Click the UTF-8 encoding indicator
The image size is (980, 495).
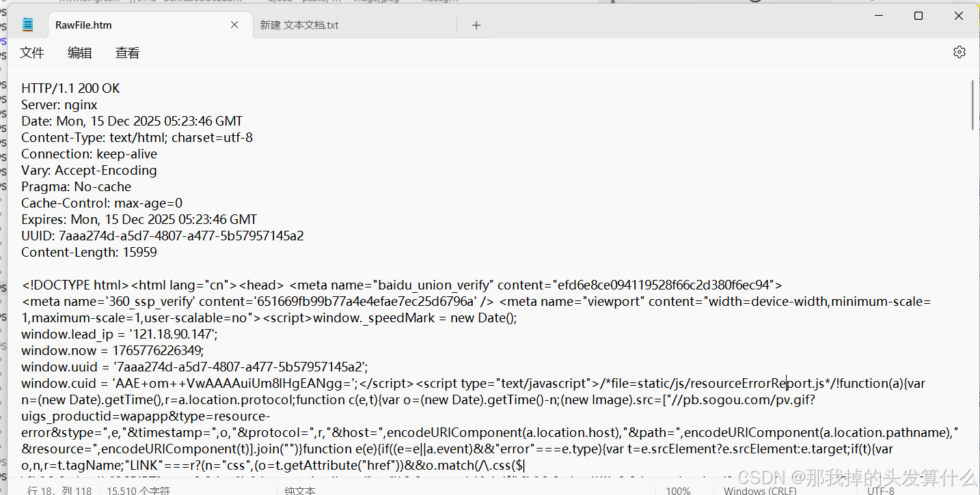881,490
